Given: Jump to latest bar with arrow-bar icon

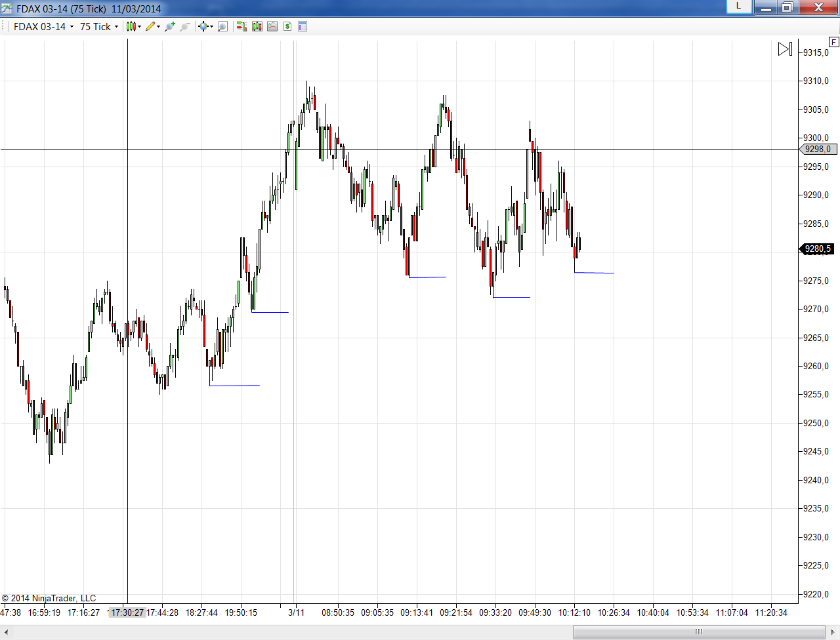Looking at the screenshot, I should (x=785, y=49).
